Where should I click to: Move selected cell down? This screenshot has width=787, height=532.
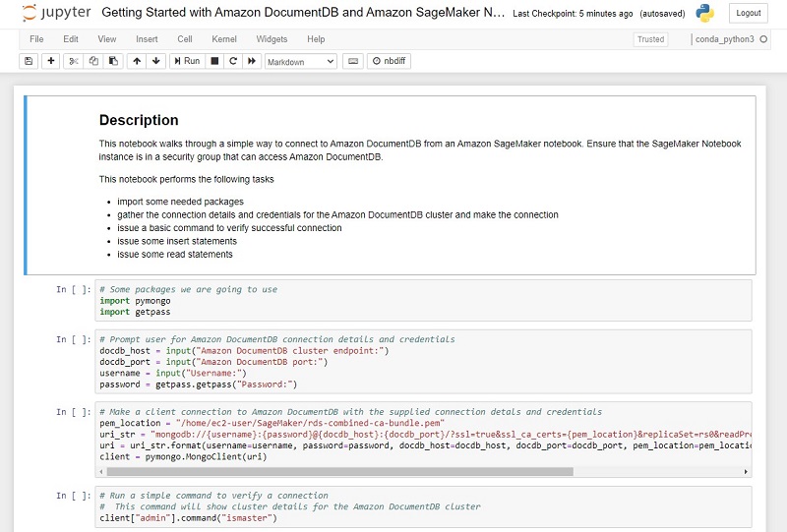tap(156, 61)
